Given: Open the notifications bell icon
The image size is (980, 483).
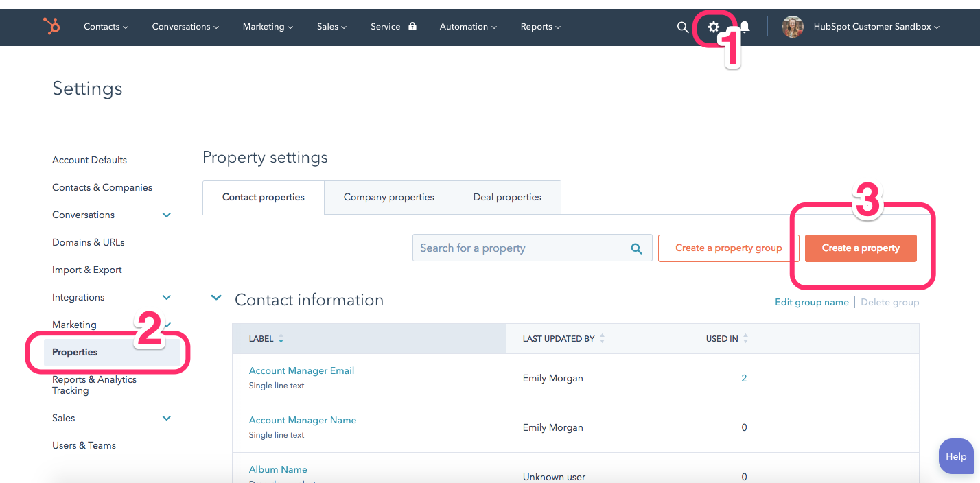Looking at the screenshot, I should click(x=745, y=27).
